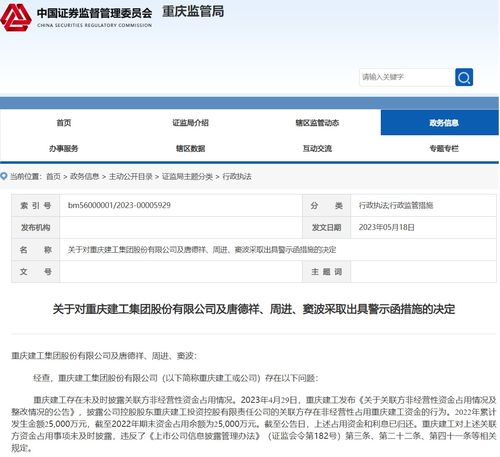Click the large bold article headline
Screen dimensions: 500x457
[x=254, y=309]
